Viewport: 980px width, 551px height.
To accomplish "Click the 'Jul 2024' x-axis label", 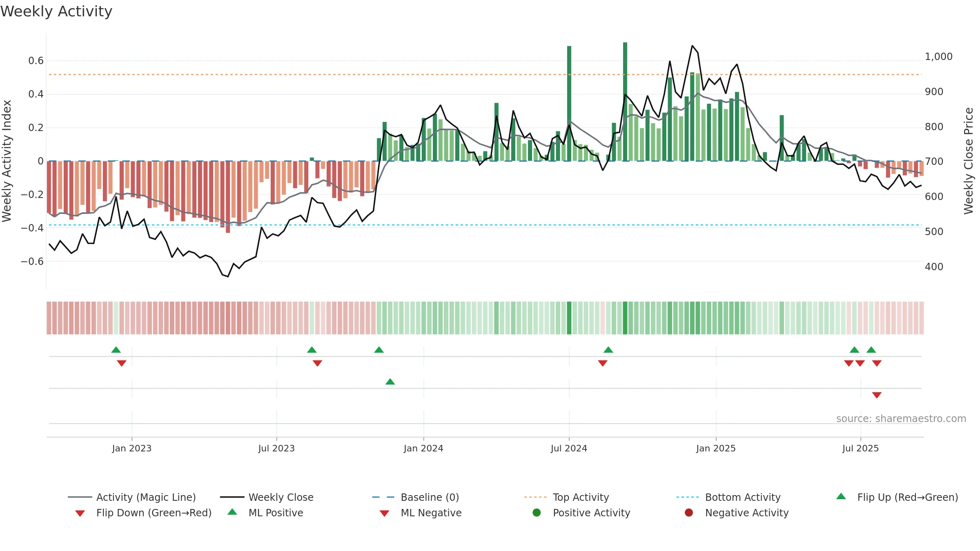I will (569, 448).
